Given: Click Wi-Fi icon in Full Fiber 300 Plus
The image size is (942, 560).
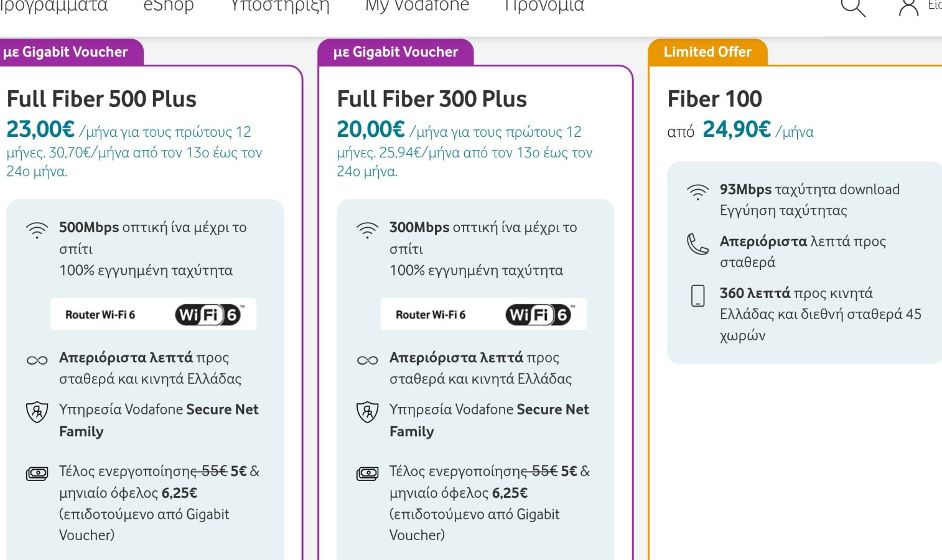Looking at the screenshot, I should tap(368, 230).
